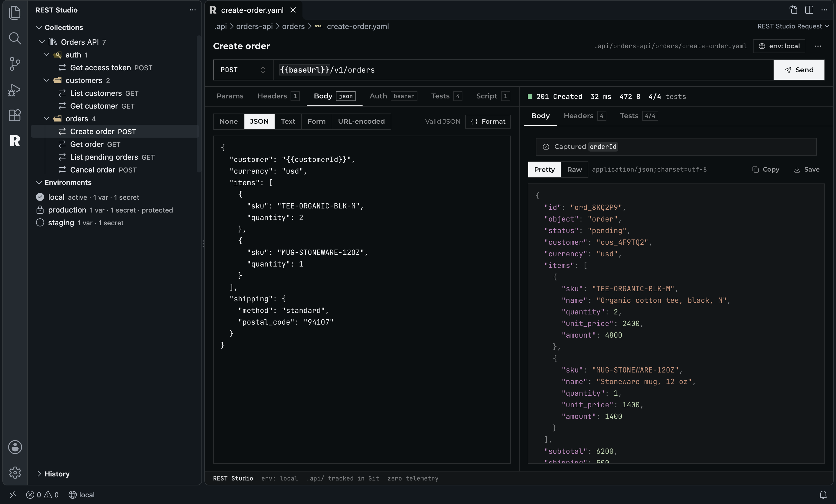This screenshot has height=504, width=836.
Task: Select the Cancel order POST request
Action: (x=115, y=170)
